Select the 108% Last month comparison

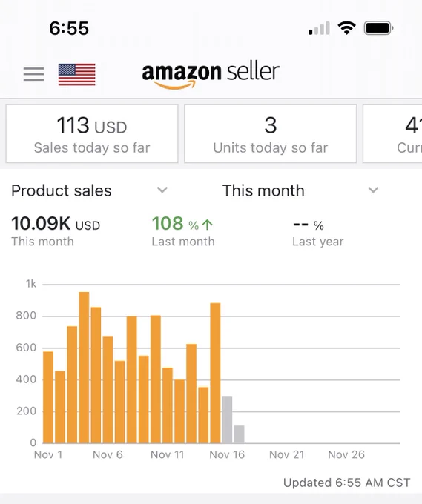point(183,231)
